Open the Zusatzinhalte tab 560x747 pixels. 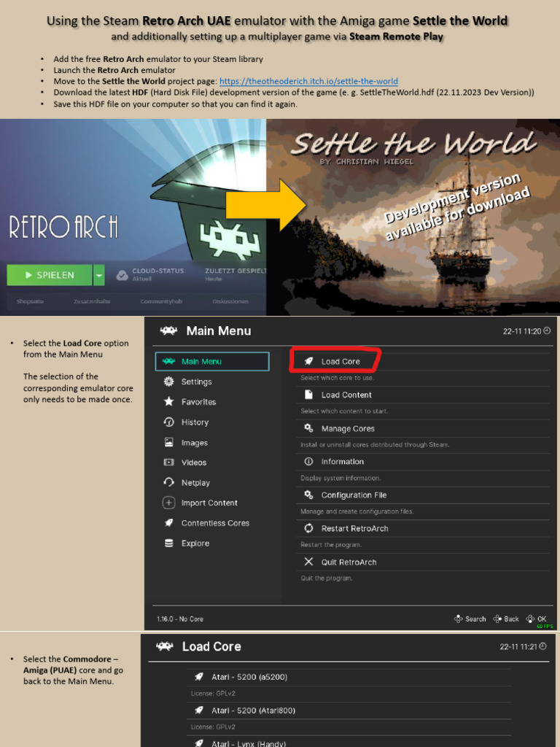[x=92, y=301]
